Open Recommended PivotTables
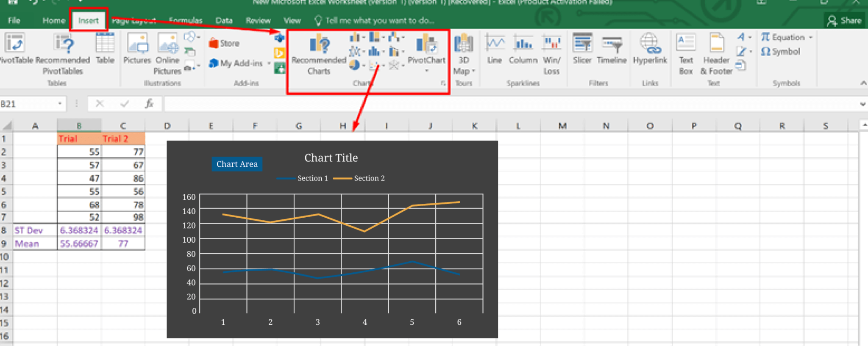Image resolution: width=868 pixels, height=346 pixels. pyautogui.click(x=63, y=54)
